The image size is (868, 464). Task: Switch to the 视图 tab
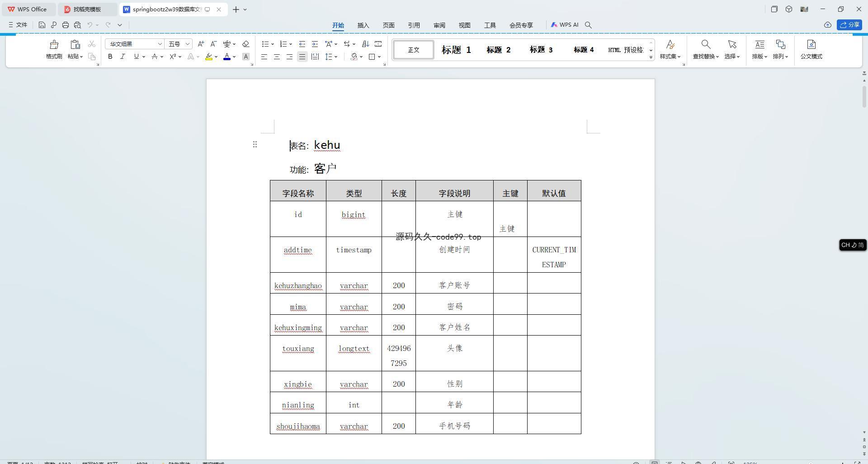pos(464,25)
